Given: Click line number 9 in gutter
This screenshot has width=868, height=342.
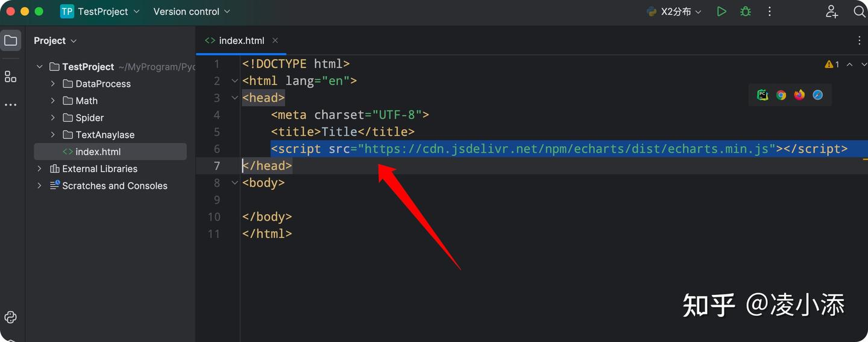Looking at the screenshot, I should click(x=217, y=200).
